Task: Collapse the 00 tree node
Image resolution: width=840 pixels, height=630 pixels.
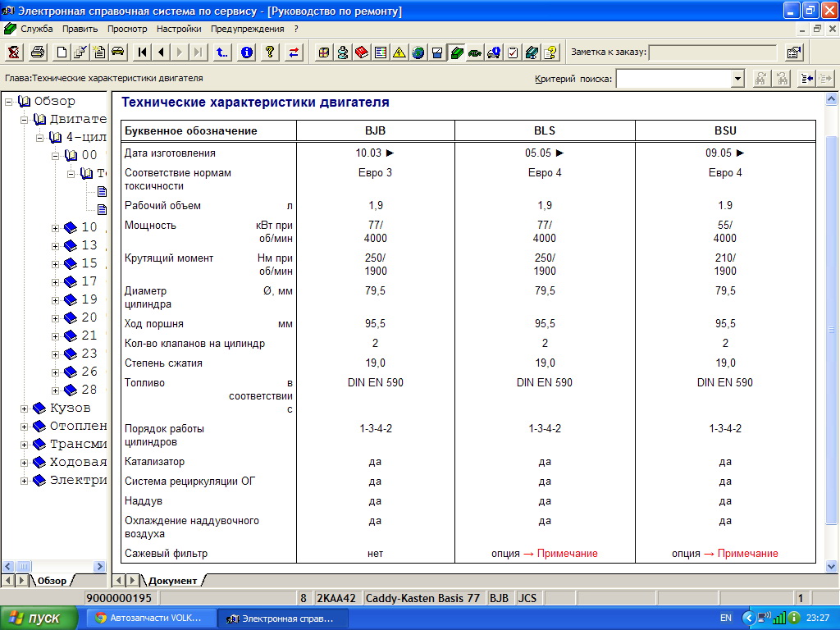Action: [x=55, y=156]
